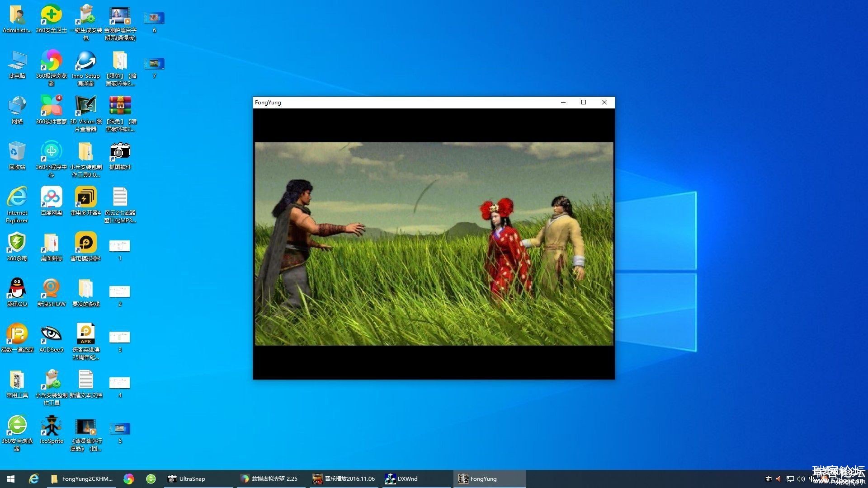
Task: Open the 新建文本文档 text file
Action: pyautogui.click(x=85, y=385)
